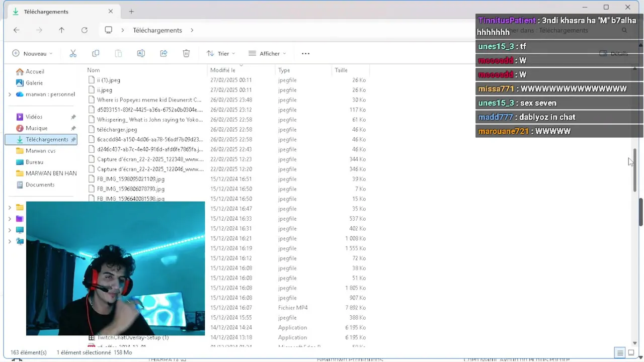Close the Téléchargements tab
The width and height of the screenshot is (644, 362).
point(111,12)
